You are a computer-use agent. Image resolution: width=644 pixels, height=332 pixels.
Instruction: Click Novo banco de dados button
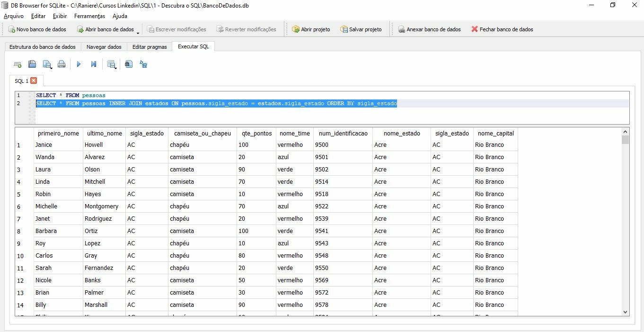point(37,29)
